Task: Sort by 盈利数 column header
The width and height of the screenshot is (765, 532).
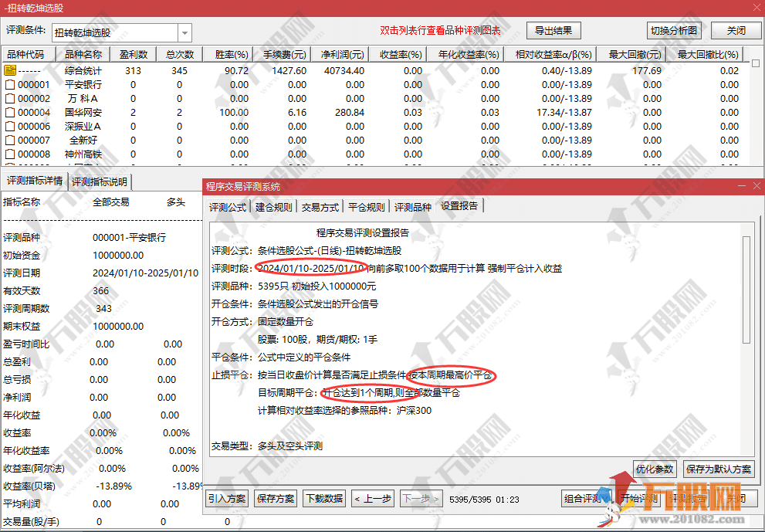Action: pos(134,54)
